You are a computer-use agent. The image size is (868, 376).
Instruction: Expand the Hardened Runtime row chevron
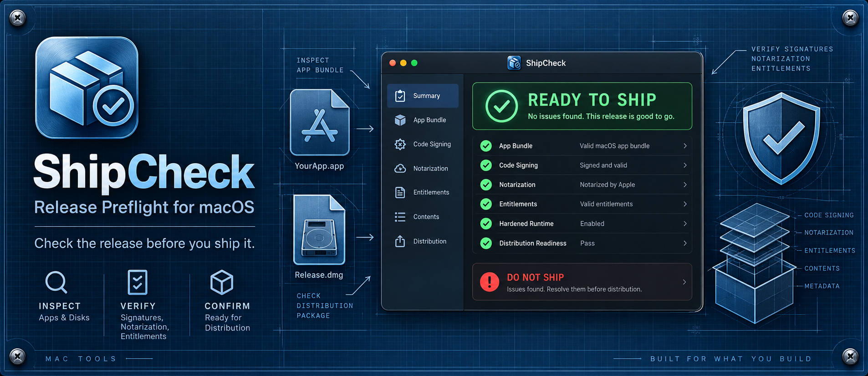[x=685, y=224]
